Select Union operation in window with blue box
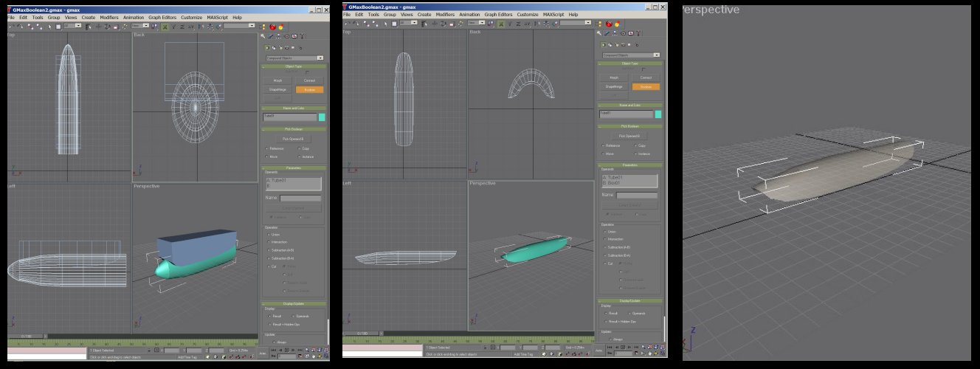Screen dimensions: 980x369 coord(269,235)
